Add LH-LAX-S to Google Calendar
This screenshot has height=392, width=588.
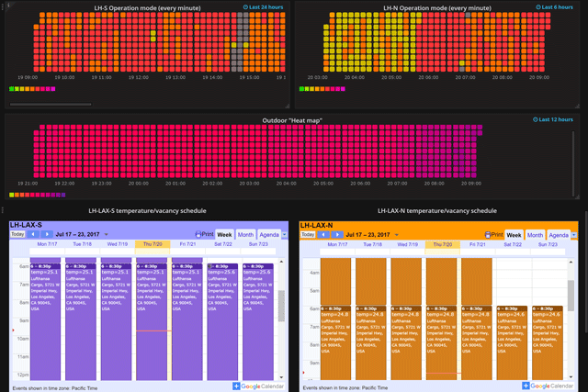(261, 386)
